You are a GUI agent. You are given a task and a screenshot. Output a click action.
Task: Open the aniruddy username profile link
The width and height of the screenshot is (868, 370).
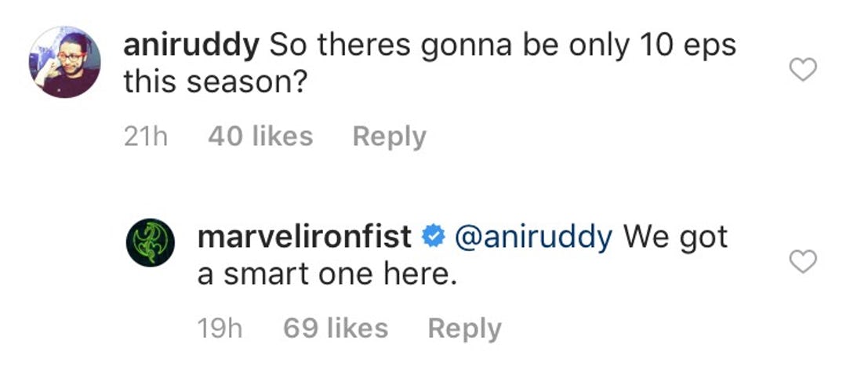point(191,47)
